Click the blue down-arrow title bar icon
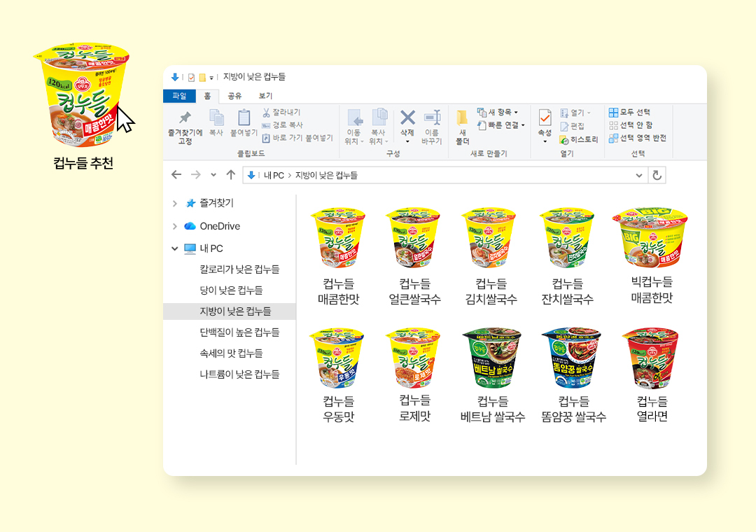The height and width of the screenshot is (532, 756). [175, 77]
